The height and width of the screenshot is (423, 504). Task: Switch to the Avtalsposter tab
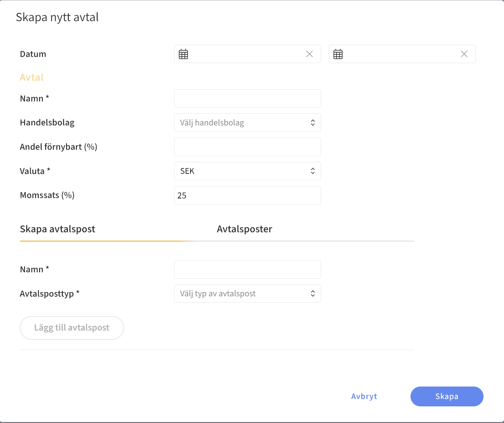(245, 229)
